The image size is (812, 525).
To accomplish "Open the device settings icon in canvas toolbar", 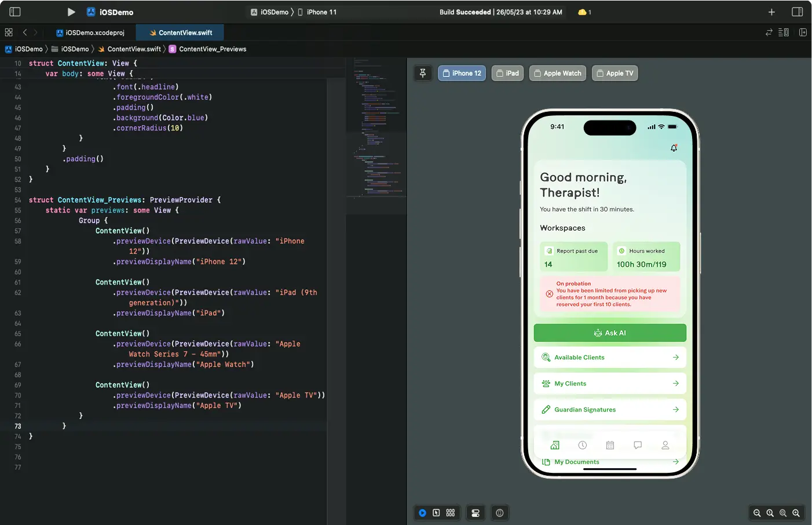I will coord(476,512).
